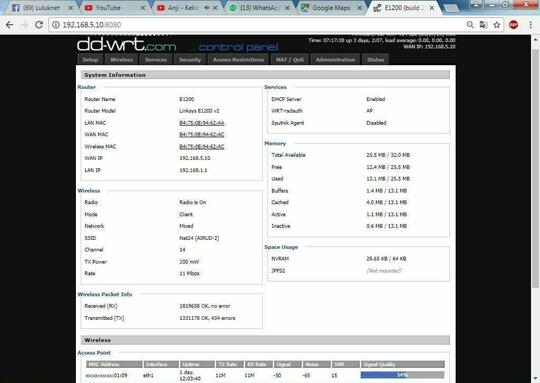Click the Radio is On status
This screenshot has width=540, height=383.
coord(193,202)
